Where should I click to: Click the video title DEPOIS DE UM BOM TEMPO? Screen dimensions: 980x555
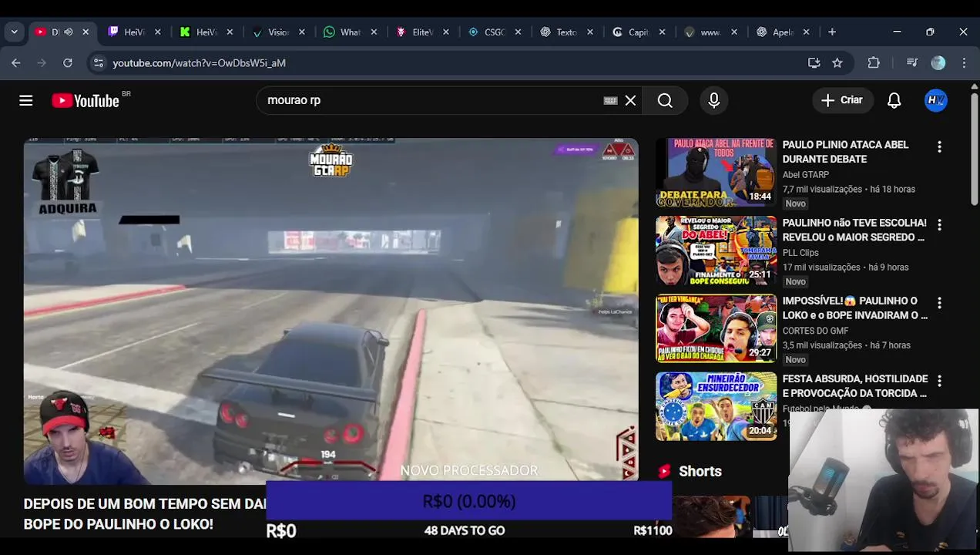tap(145, 514)
